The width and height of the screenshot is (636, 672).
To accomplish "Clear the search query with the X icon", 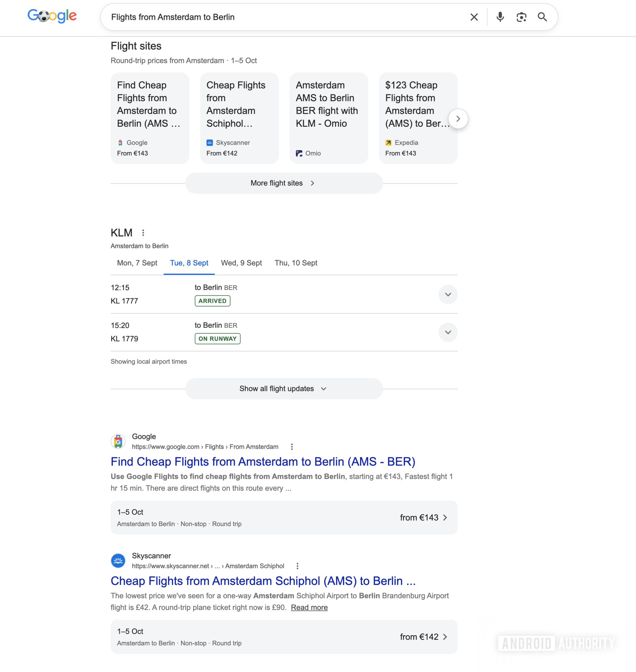I will coord(474,17).
